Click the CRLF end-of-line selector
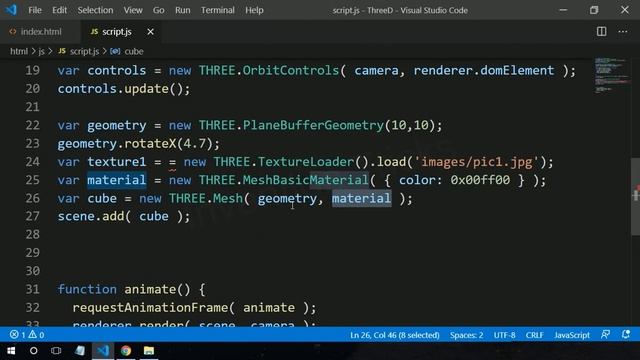 pos(534,335)
